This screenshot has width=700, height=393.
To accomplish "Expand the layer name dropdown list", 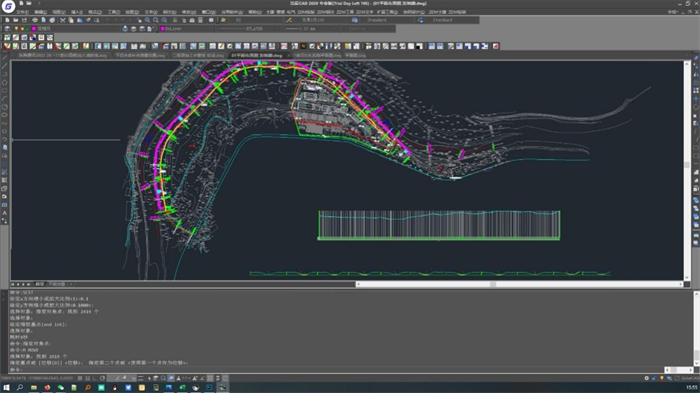I will pos(76,29).
